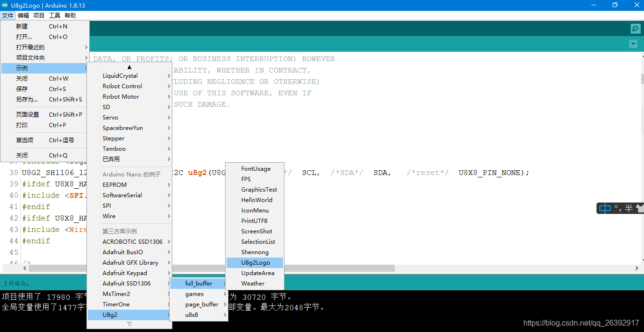
Task: Expand ACROBOTIC SSD1306 examples
Action: tap(129, 242)
